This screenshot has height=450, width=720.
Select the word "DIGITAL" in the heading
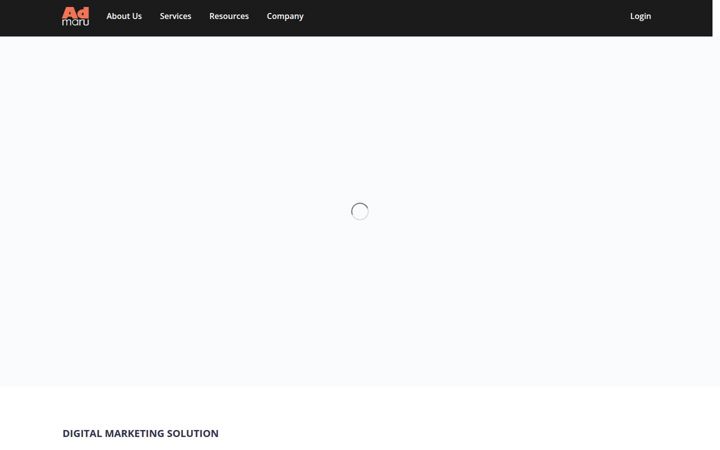pos(82,433)
